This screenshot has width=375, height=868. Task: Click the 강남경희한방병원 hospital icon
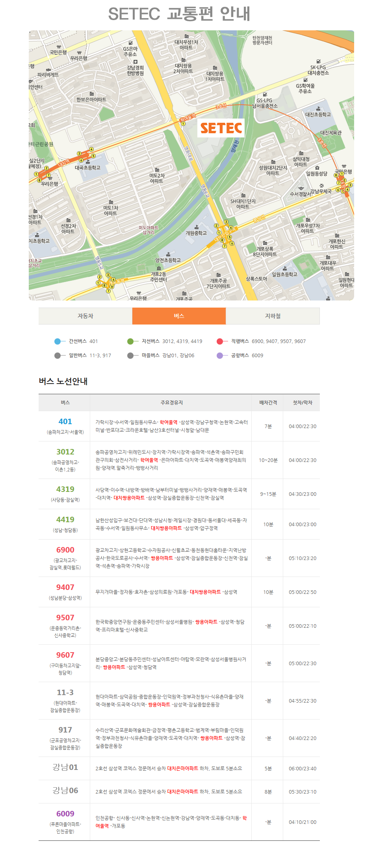[x=136, y=62]
